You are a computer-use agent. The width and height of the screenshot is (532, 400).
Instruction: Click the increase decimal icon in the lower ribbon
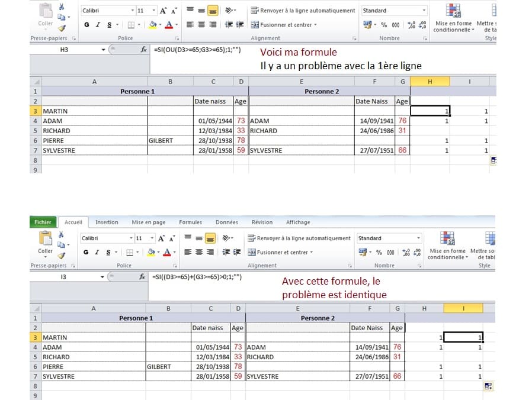406,253
